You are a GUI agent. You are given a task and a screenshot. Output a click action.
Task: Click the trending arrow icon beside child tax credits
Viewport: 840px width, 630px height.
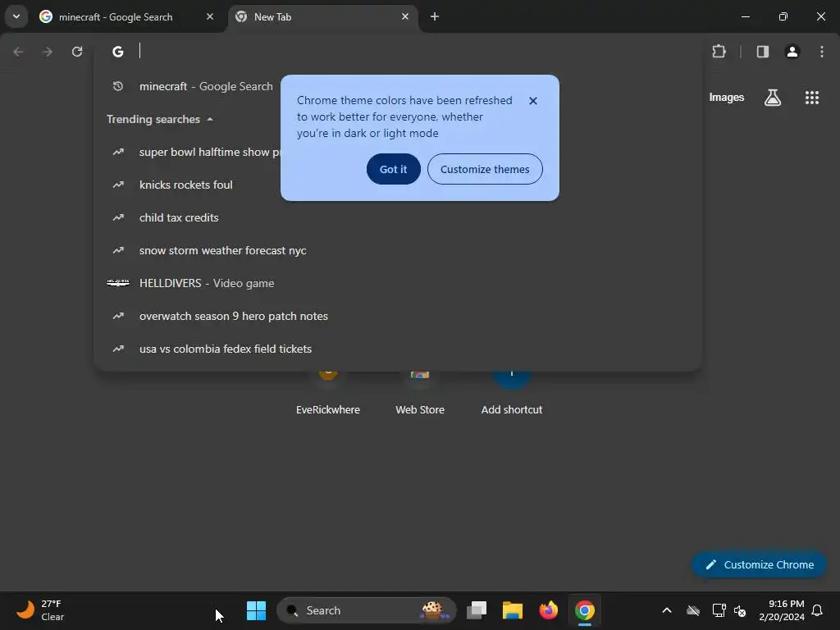118,217
